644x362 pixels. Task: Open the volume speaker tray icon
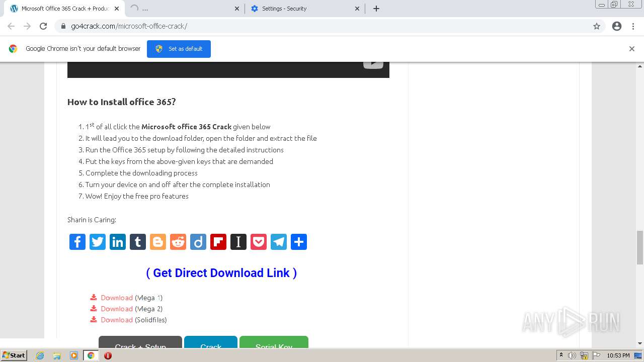(572, 355)
